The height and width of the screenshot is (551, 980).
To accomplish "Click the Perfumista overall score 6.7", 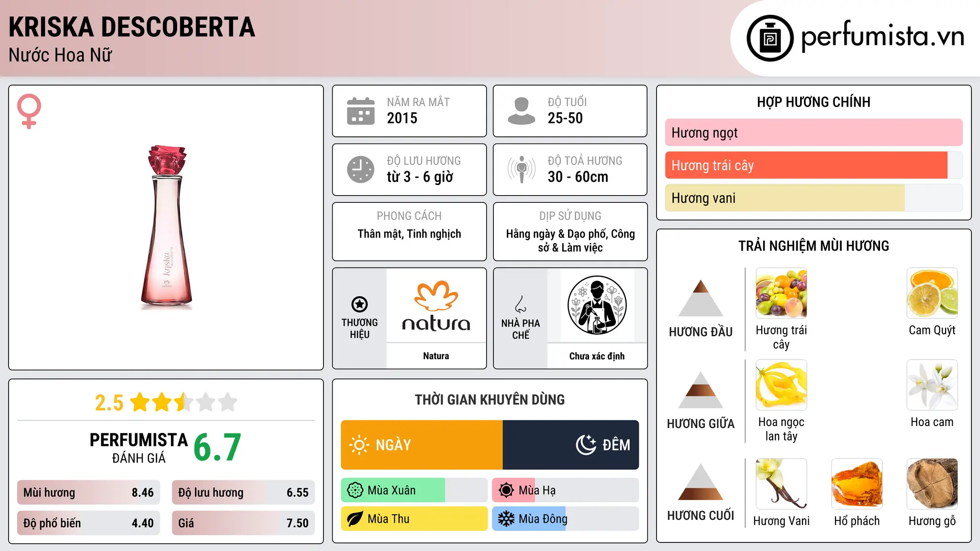I will point(217,447).
